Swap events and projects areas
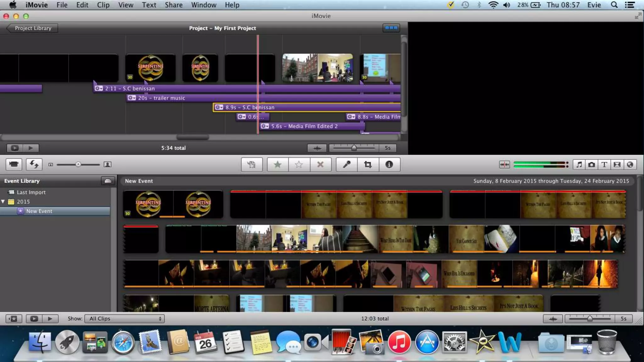 click(x=34, y=164)
